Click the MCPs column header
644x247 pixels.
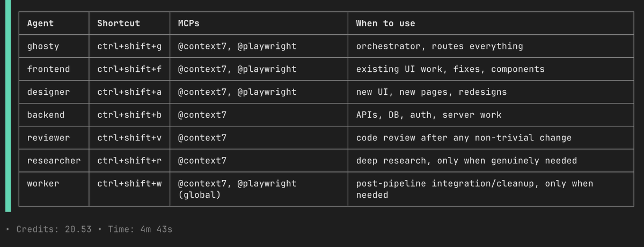[189, 24]
